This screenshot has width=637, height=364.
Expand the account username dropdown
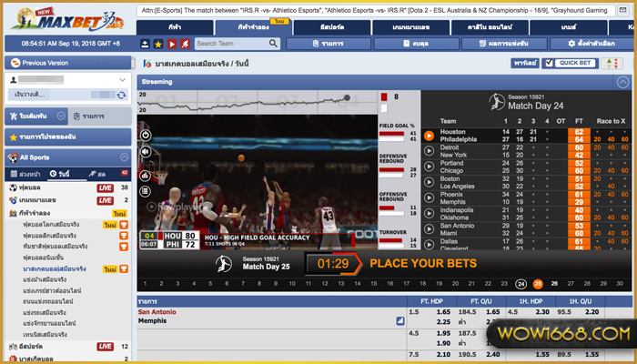click(x=123, y=80)
